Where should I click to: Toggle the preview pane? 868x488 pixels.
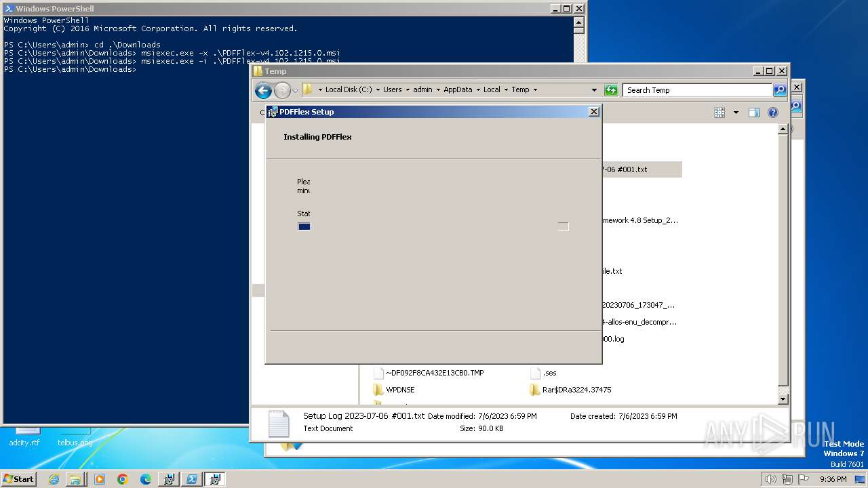pos(753,113)
